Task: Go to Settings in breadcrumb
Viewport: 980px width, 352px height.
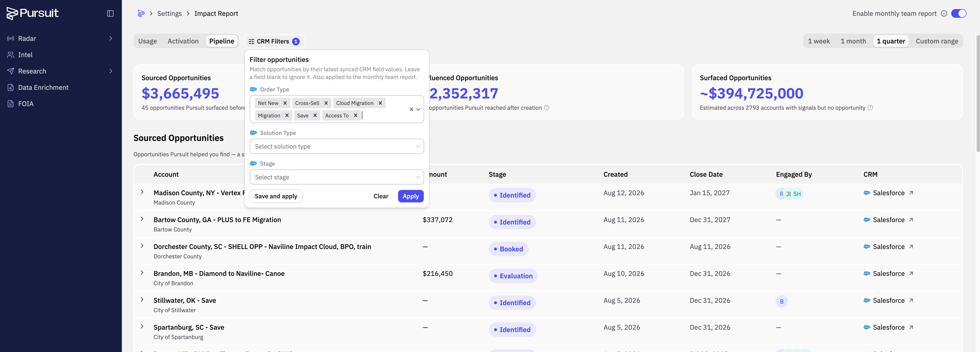Action: 169,14
